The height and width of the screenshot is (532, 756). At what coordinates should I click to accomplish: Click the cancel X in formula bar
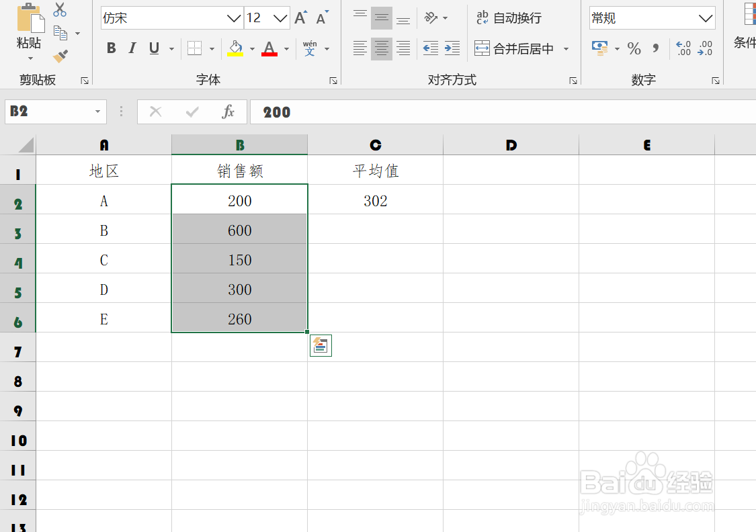pos(155,112)
